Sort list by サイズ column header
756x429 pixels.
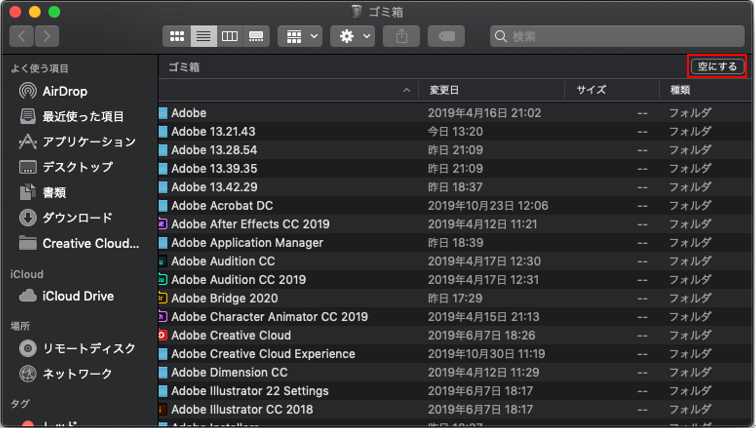(592, 90)
